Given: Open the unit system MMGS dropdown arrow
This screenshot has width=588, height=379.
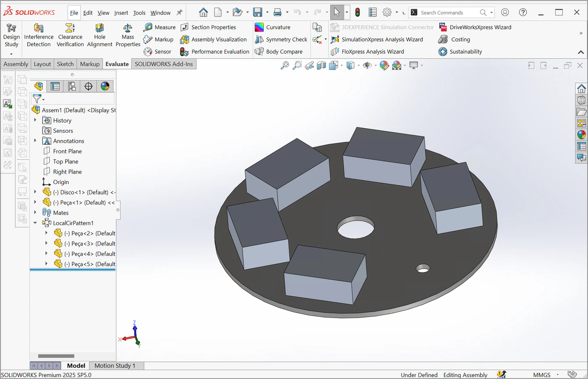Looking at the screenshot, I should coord(558,375).
